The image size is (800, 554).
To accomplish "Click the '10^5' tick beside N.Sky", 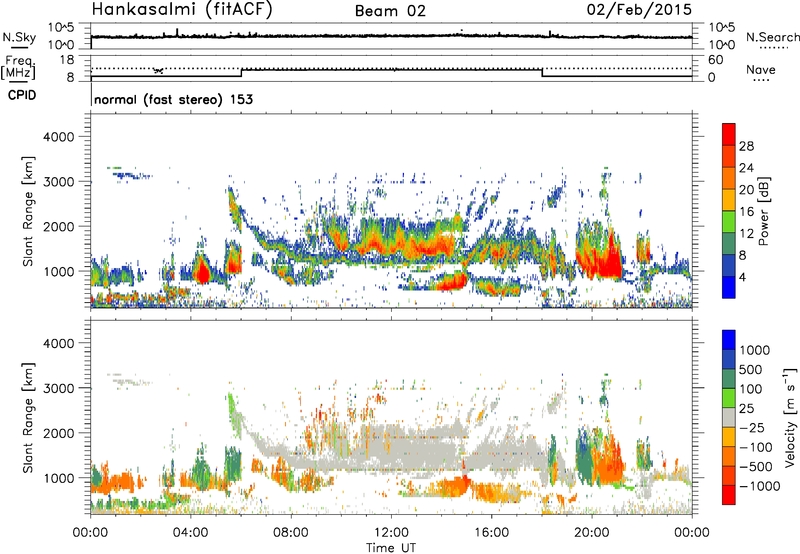I will point(61,28).
